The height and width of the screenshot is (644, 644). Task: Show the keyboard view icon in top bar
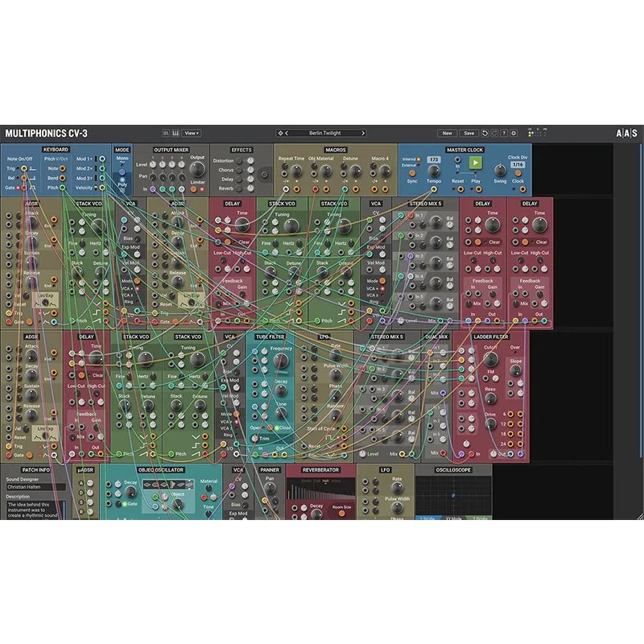click(x=175, y=133)
